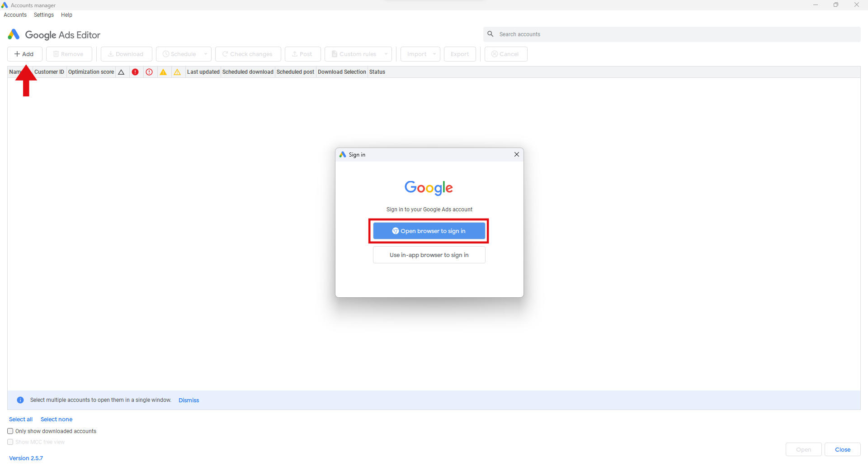Click the Remove button in toolbar

pos(69,54)
